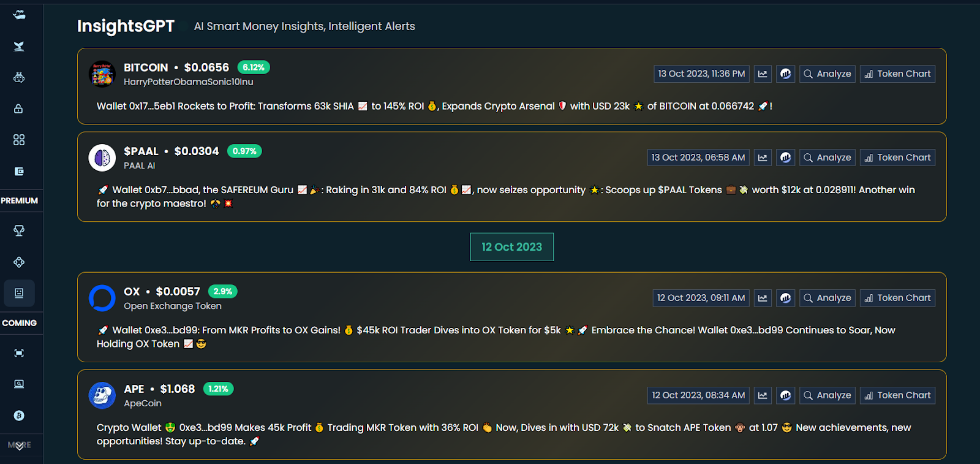
Task: Click round bar-chart logo on APE card
Action: 785,395
